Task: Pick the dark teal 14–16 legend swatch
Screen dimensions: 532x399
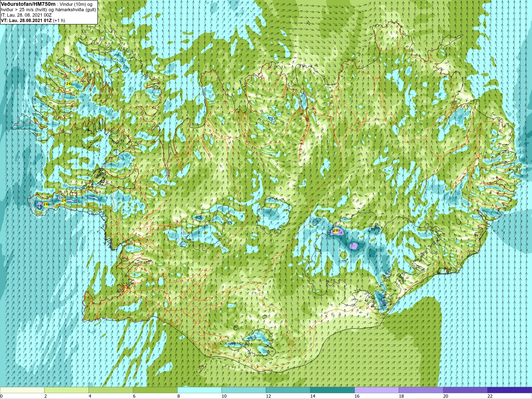Action: tap(332, 390)
